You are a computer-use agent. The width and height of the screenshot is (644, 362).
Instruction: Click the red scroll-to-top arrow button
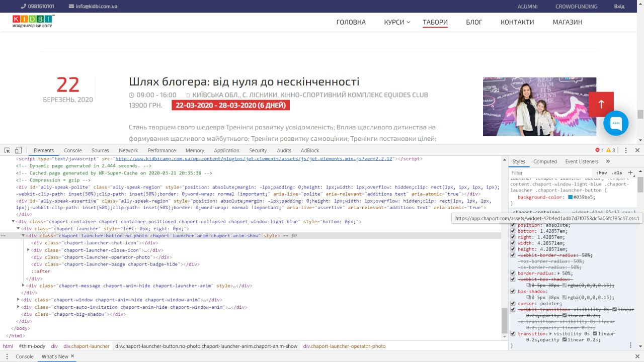tap(601, 105)
